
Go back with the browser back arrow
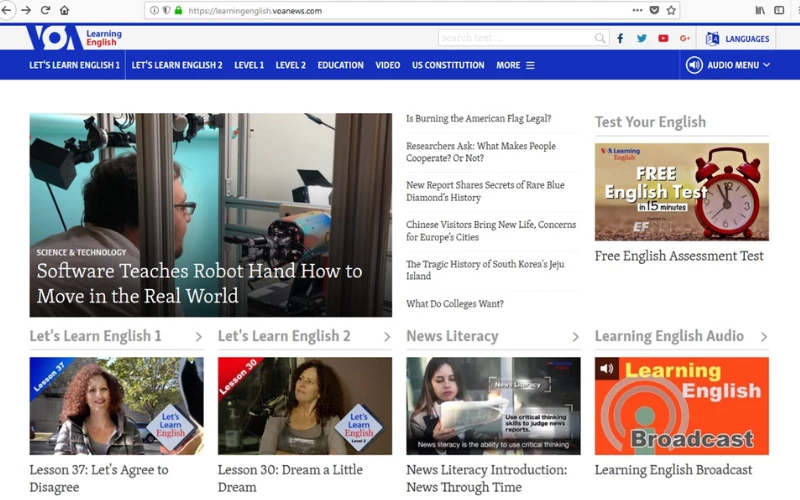pyautogui.click(x=6, y=10)
